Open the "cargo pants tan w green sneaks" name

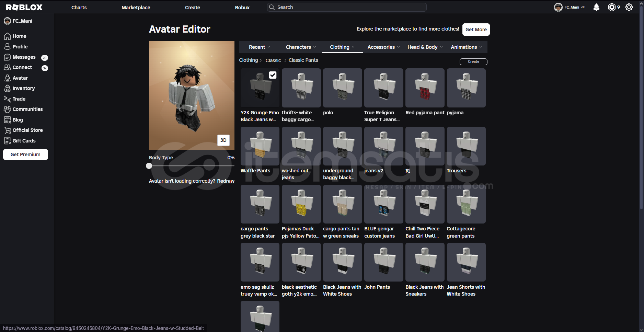pos(341,232)
